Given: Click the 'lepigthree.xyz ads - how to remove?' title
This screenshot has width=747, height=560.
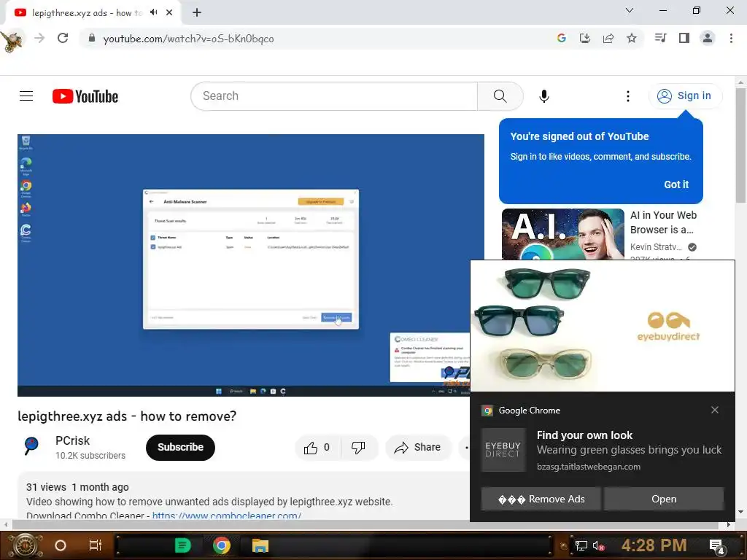Looking at the screenshot, I should click(x=127, y=416).
